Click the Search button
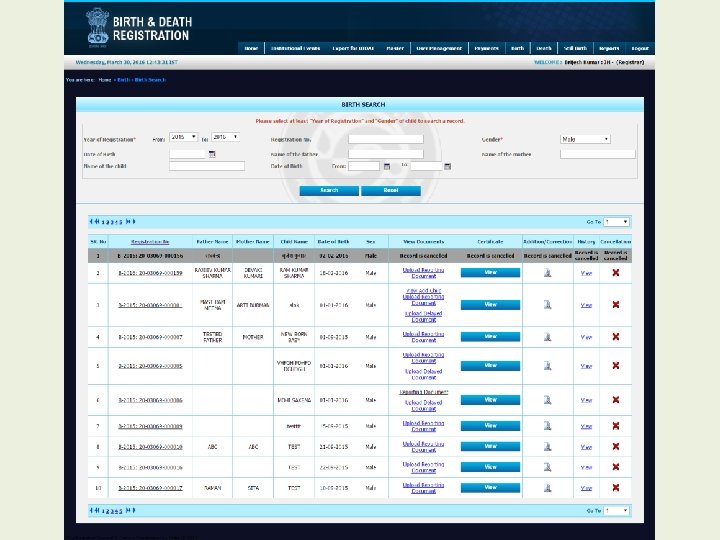This screenshot has height=540, width=720. click(x=329, y=191)
